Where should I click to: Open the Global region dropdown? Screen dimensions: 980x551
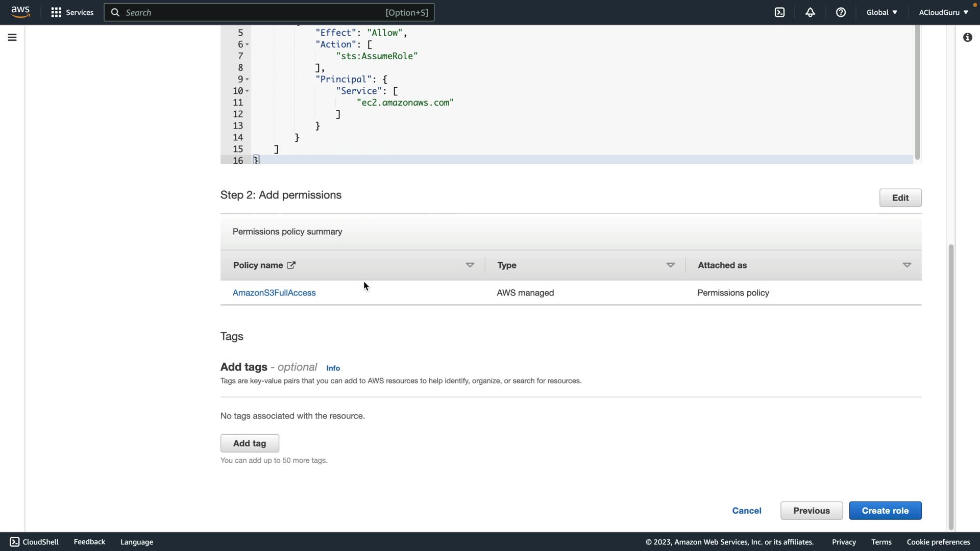point(881,12)
